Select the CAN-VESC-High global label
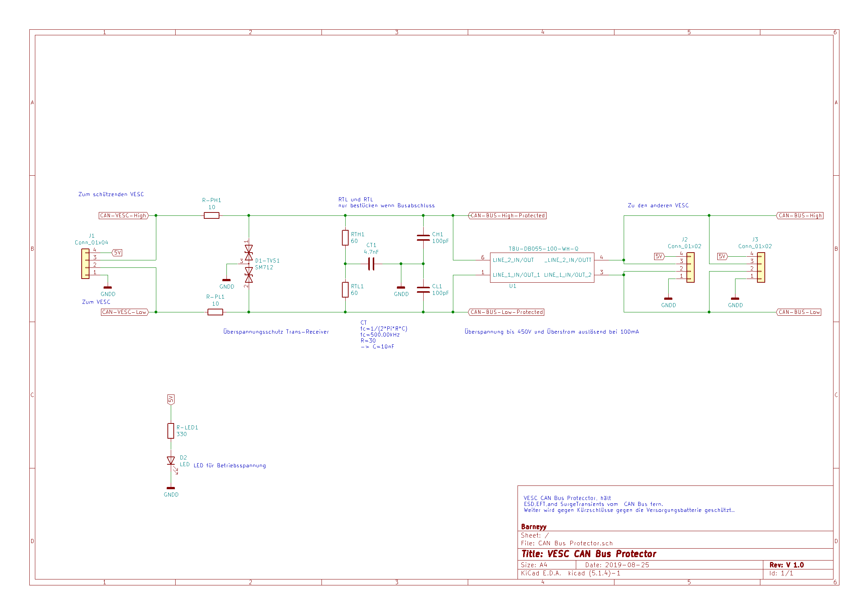The image size is (868, 614). [x=124, y=216]
